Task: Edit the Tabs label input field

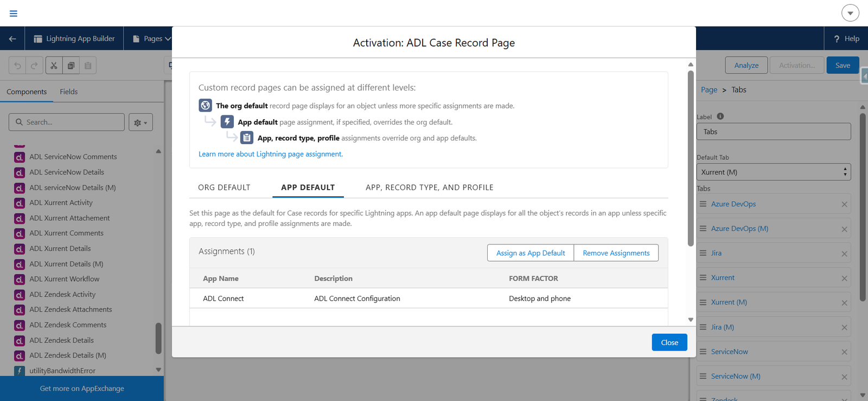Action: click(774, 132)
